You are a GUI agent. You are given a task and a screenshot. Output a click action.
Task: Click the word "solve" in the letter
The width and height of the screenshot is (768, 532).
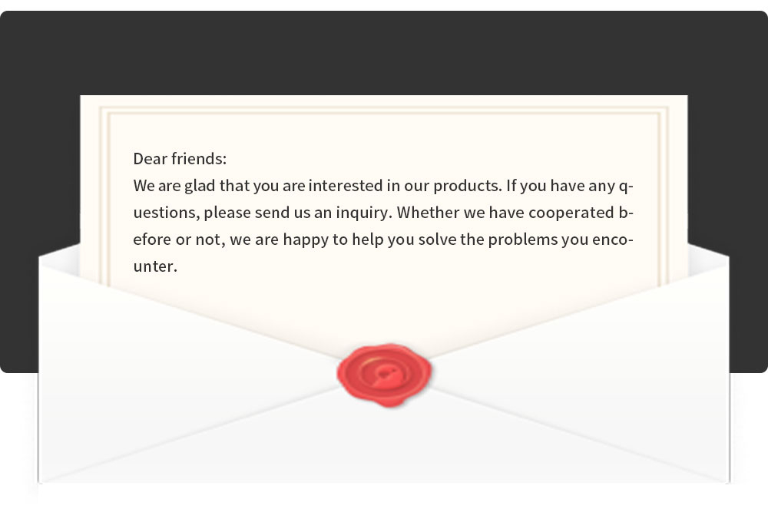pos(445,240)
